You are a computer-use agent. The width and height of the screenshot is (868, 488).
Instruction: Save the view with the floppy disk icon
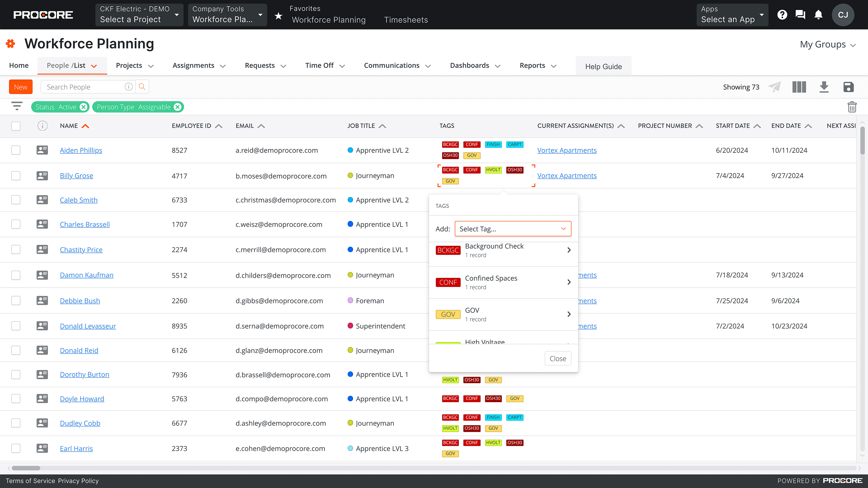pos(848,87)
